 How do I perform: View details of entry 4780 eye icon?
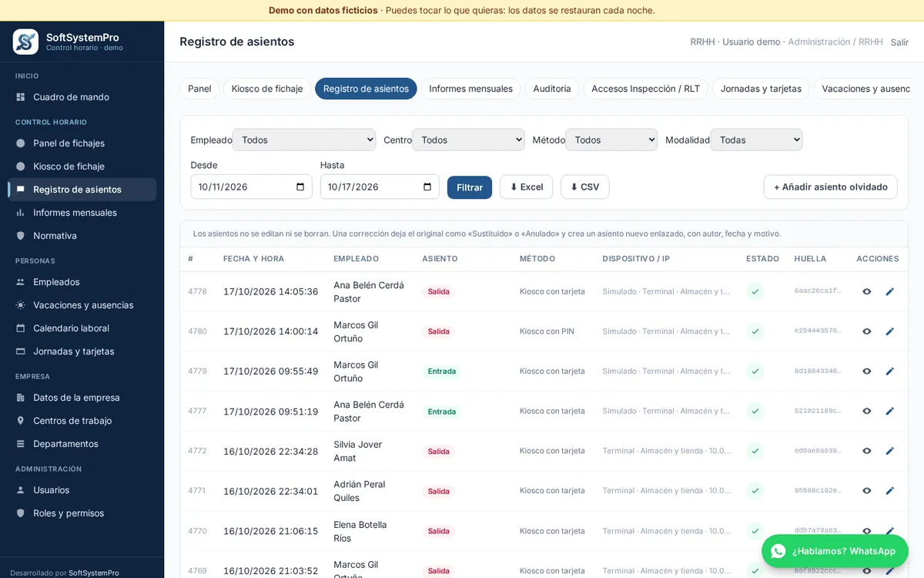coord(867,331)
